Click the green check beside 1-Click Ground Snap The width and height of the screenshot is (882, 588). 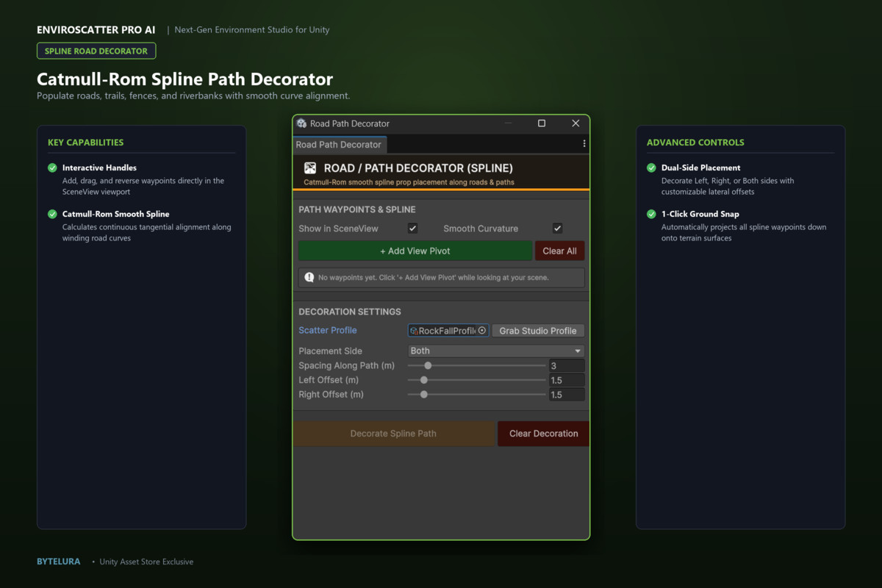(x=651, y=214)
